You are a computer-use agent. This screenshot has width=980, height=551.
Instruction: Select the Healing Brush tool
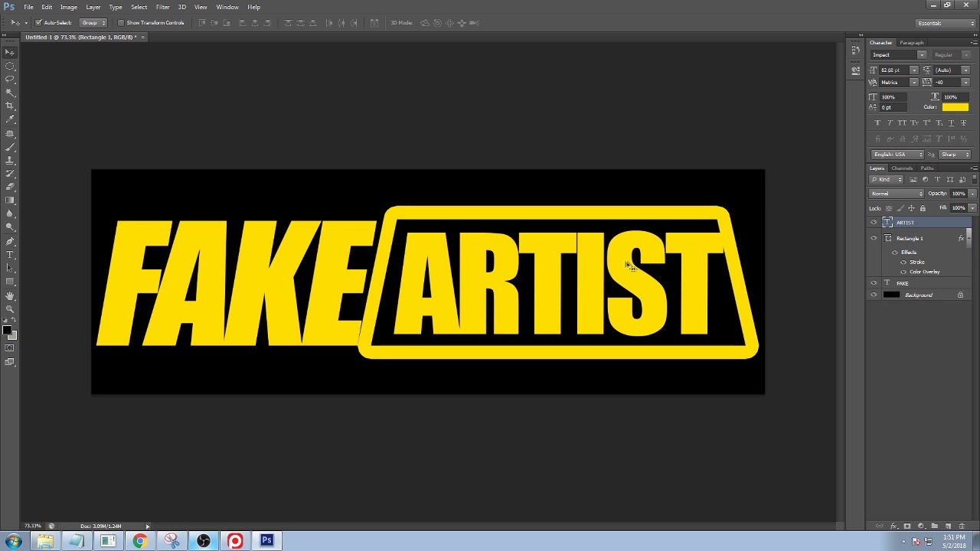(x=10, y=134)
